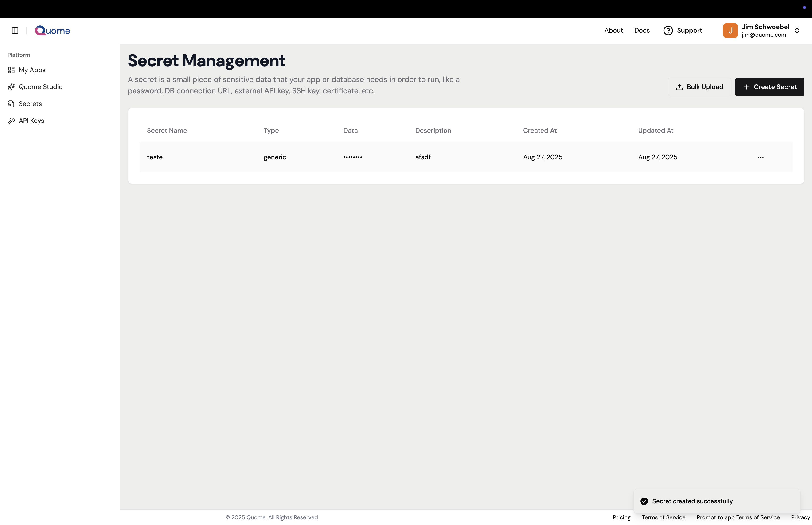Collapse the left sidebar panel
Viewport: 812px width, 525px height.
(14, 30)
